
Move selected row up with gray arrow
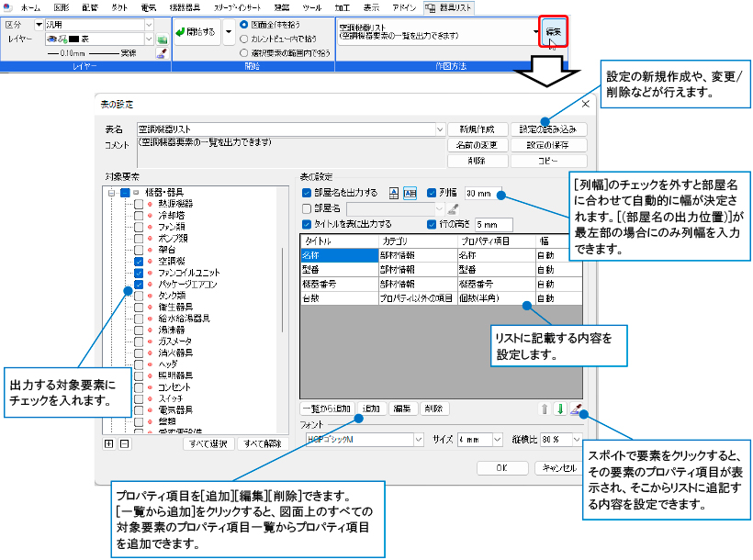pos(545,409)
